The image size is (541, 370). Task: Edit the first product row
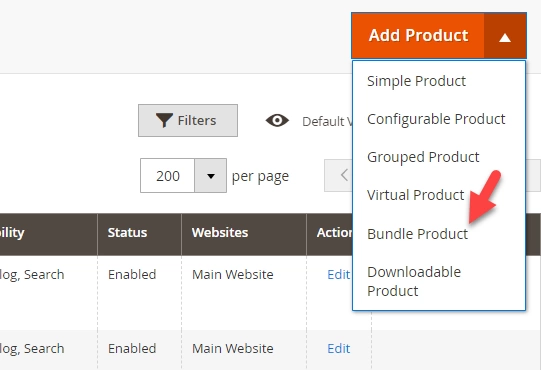[338, 275]
